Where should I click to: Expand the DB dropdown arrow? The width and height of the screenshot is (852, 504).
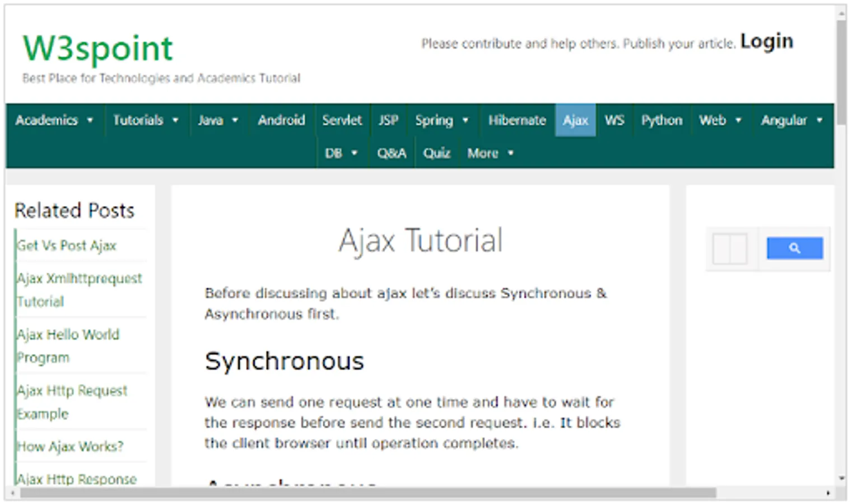[354, 153]
